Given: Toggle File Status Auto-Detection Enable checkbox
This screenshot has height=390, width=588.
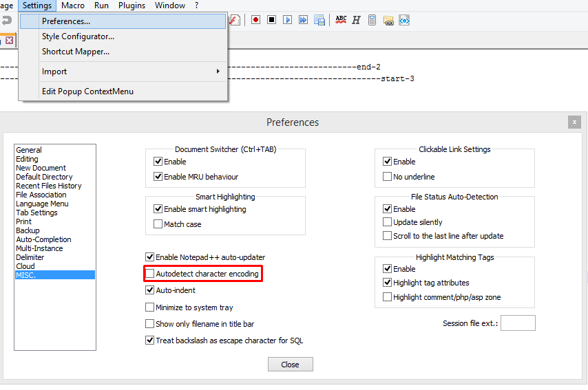Looking at the screenshot, I should (387, 208).
